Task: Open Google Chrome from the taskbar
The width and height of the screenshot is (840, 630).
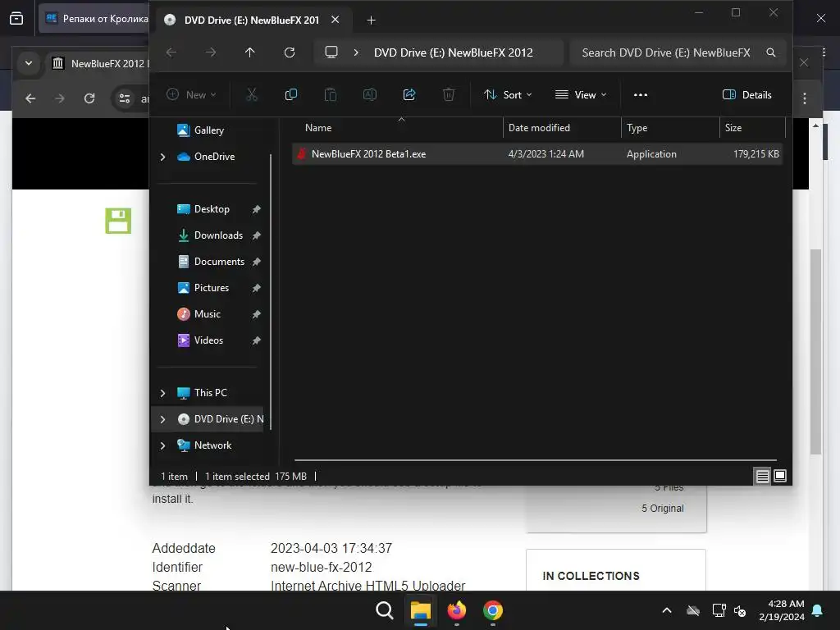Action: pos(493,610)
